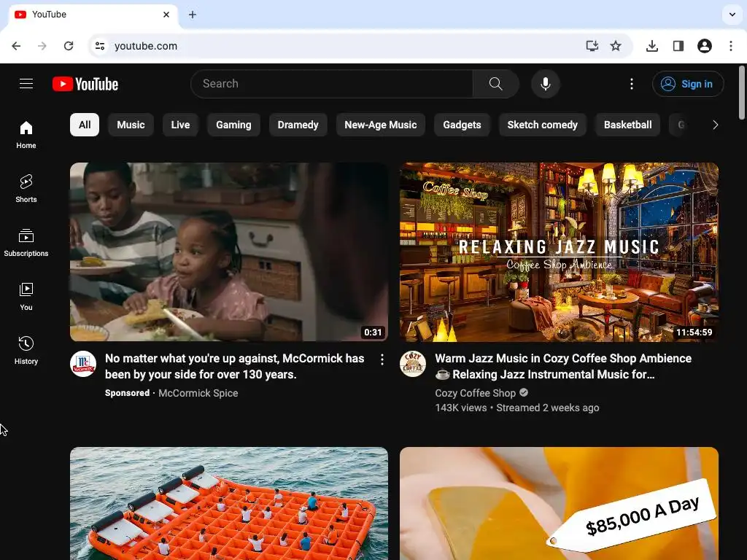Show more category chips arrow
The height and width of the screenshot is (560, 747).
715,125
